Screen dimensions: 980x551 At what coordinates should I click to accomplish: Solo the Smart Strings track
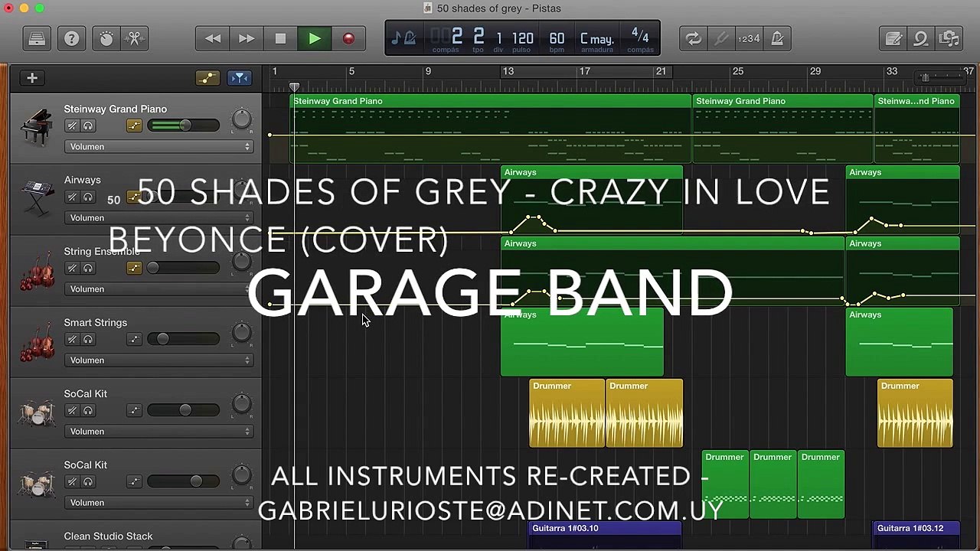point(88,339)
